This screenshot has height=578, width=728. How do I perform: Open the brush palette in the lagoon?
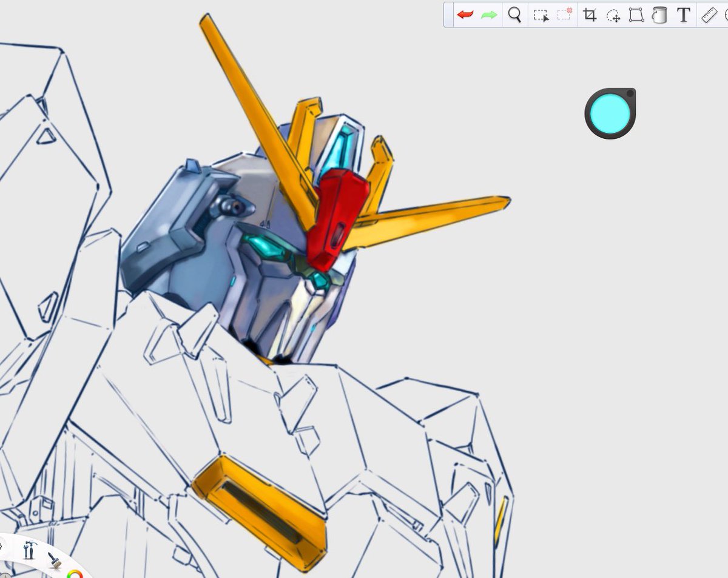point(54,559)
